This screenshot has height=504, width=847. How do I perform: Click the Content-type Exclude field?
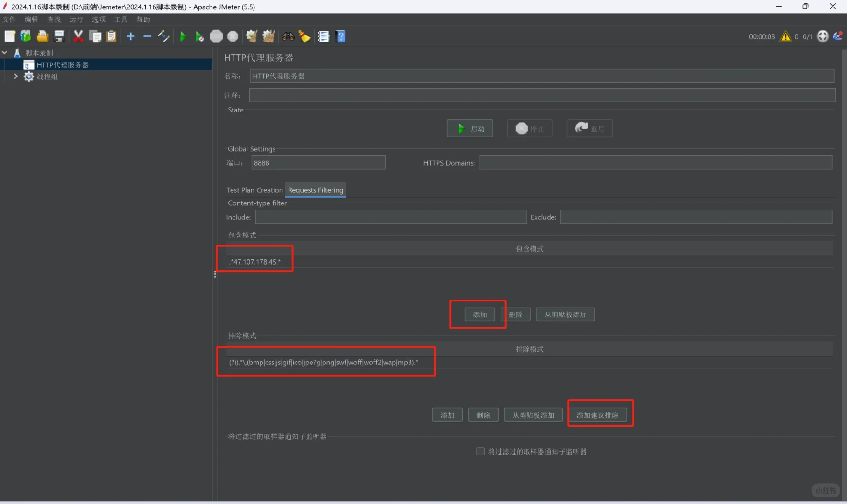tap(696, 217)
